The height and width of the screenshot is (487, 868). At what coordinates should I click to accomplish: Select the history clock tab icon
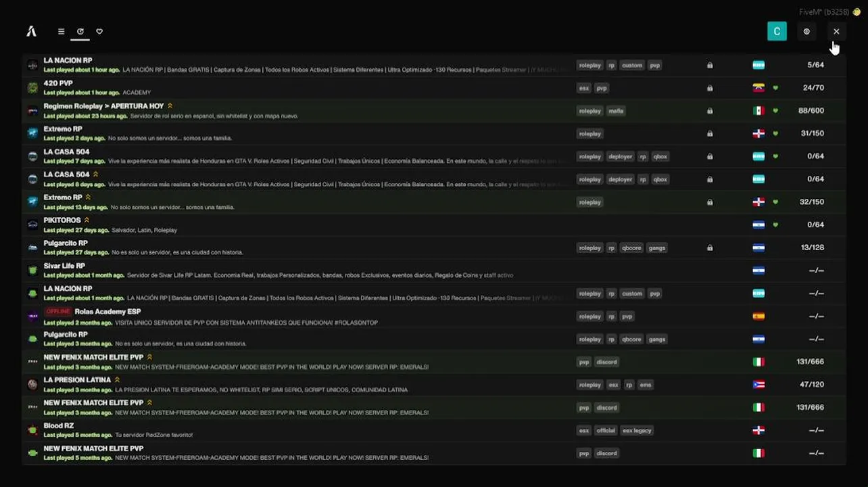coord(80,31)
